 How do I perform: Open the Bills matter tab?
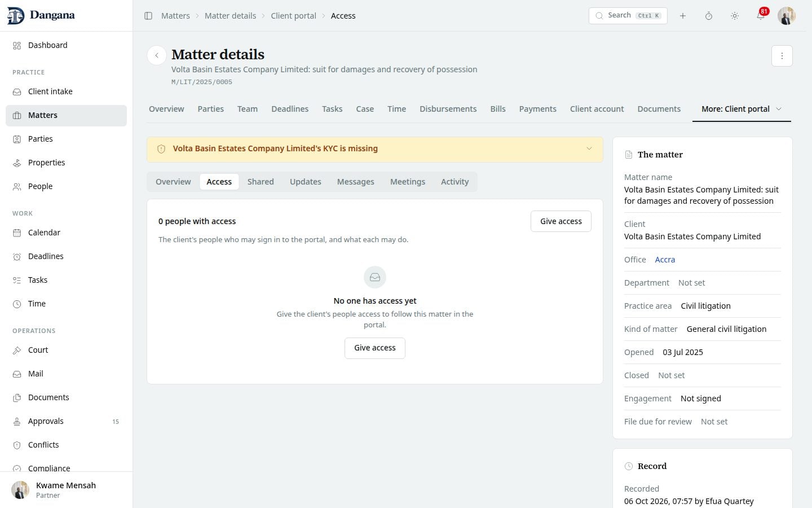498,109
